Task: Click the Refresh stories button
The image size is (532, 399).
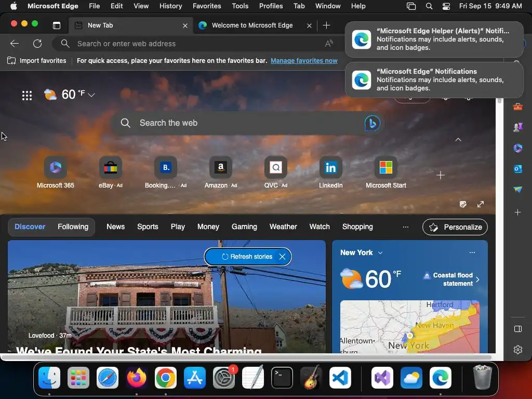Action: 247,257
